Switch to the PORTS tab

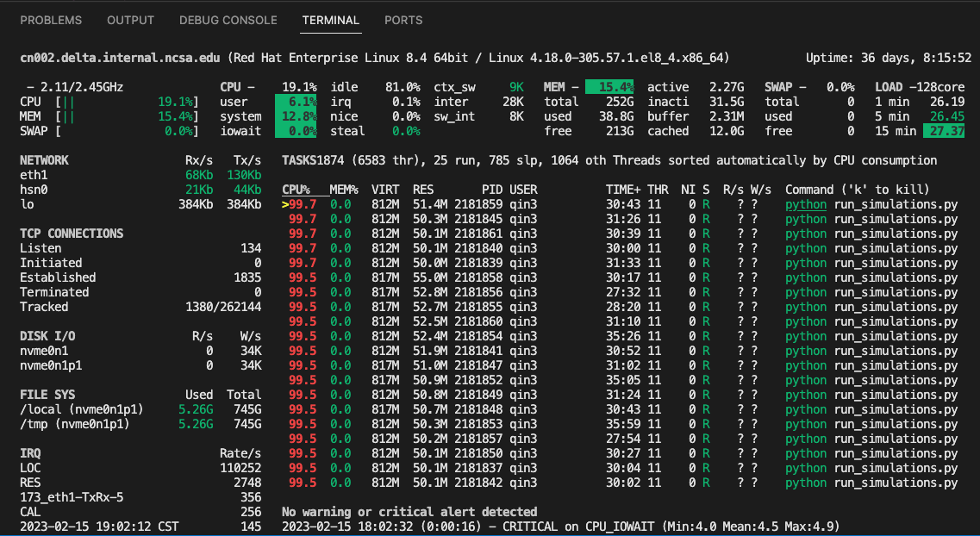point(403,20)
